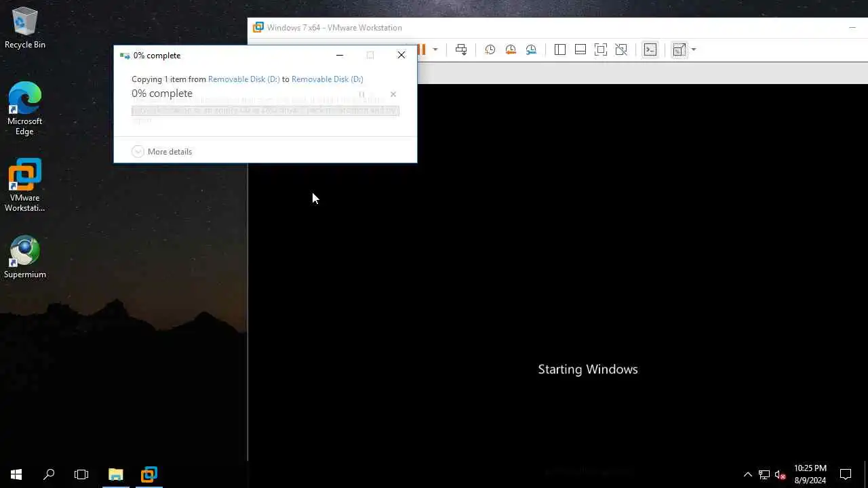Open the Windows Start menu
868x488 pixels.
16,474
